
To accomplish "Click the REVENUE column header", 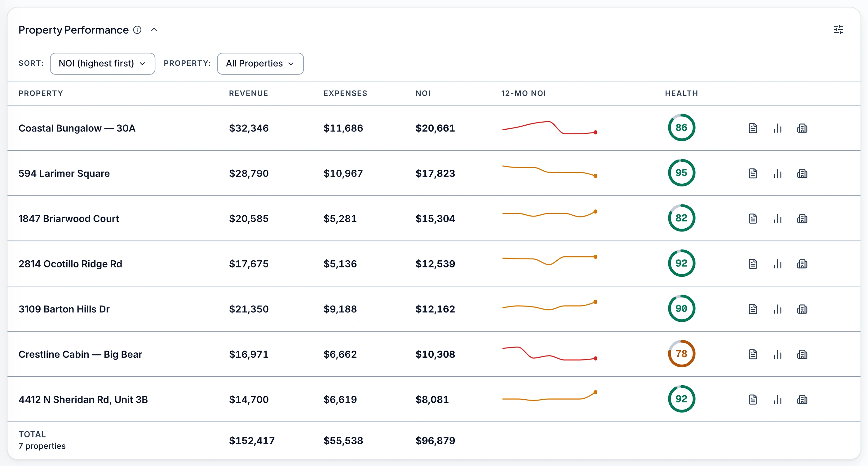I will pos(248,93).
